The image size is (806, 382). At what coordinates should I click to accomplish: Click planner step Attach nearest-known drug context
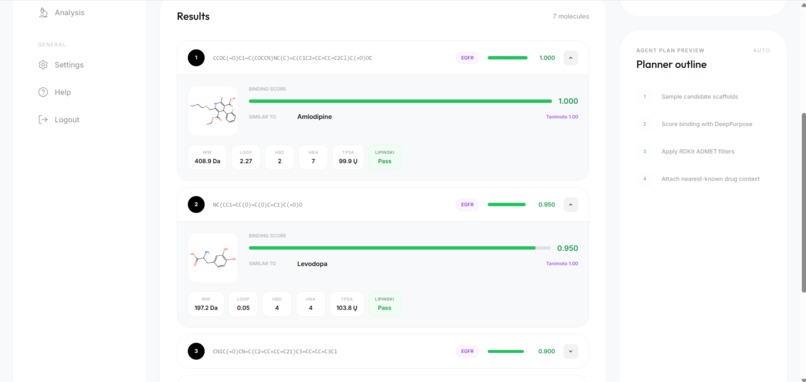coord(710,179)
